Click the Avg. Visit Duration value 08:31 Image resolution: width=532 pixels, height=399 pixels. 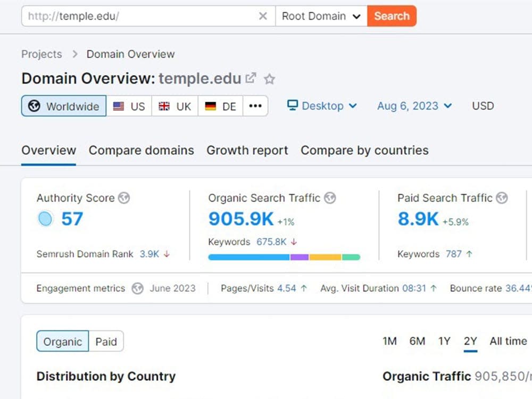(x=414, y=288)
